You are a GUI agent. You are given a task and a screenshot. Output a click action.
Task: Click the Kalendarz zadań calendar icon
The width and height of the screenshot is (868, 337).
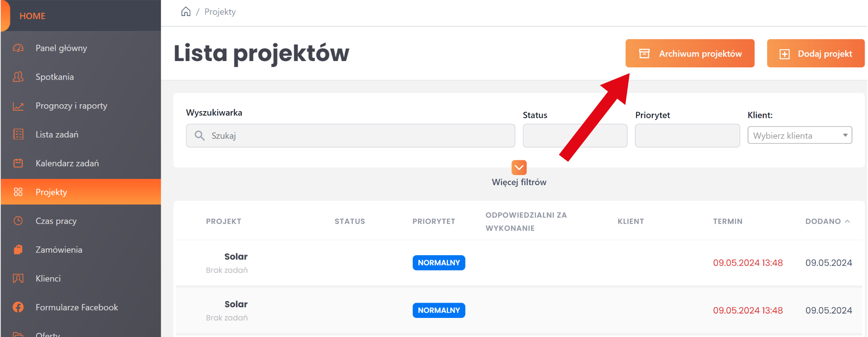pos(18,163)
